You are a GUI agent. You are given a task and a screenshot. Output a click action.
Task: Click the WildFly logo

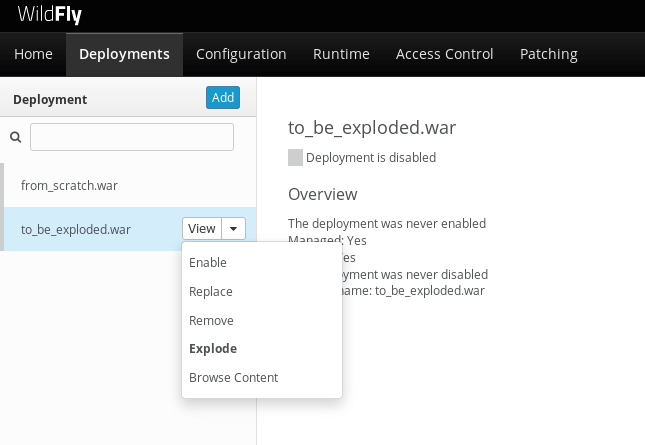(50, 14)
